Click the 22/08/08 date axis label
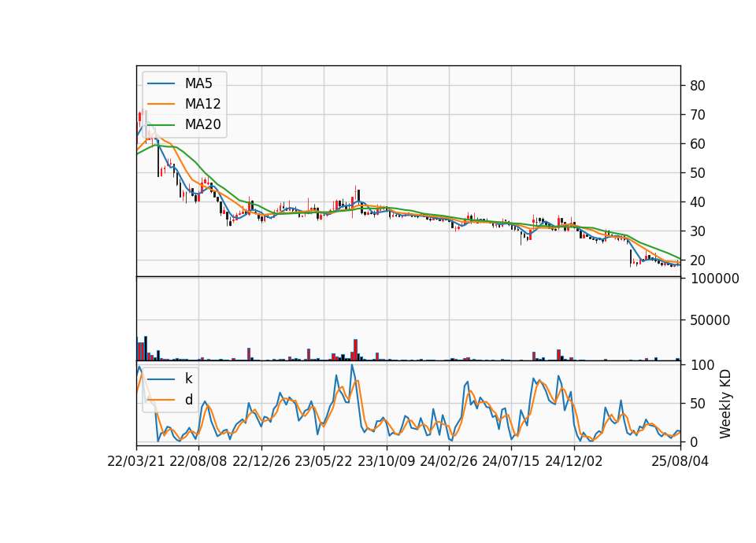The height and width of the screenshot is (543, 756). pyautogui.click(x=198, y=461)
